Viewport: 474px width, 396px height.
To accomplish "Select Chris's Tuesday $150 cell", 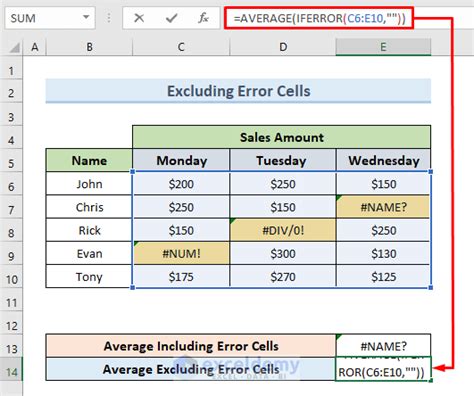I will coord(283,207).
